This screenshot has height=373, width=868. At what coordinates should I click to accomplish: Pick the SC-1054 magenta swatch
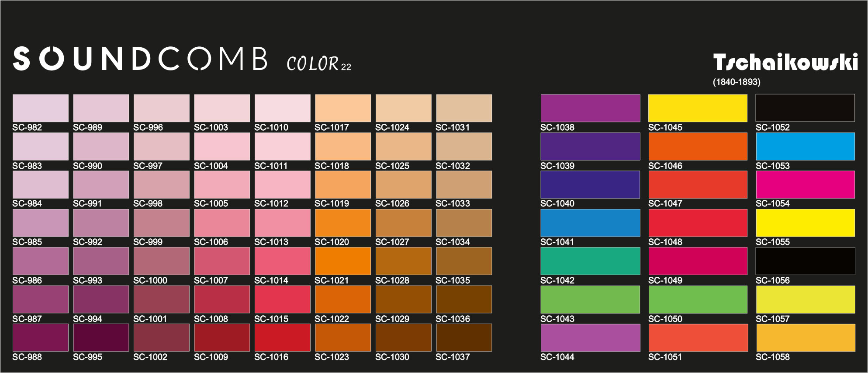click(806, 185)
